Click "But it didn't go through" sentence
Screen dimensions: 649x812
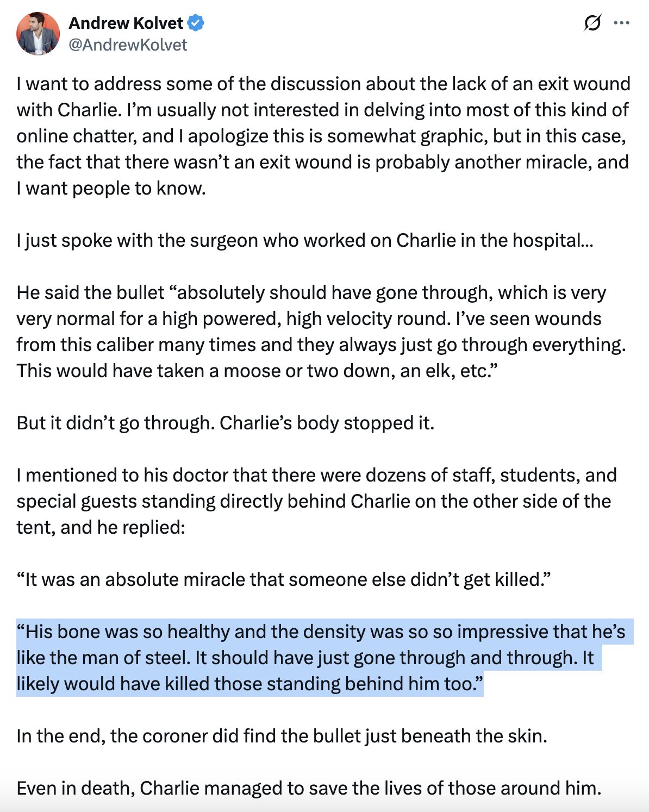point(226,423)
